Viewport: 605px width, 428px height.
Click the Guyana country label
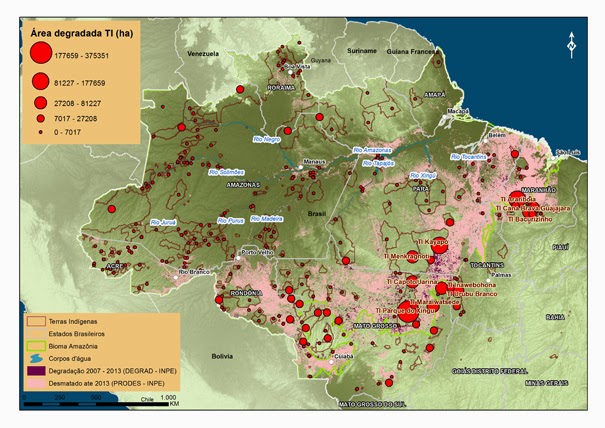point(321,60)
